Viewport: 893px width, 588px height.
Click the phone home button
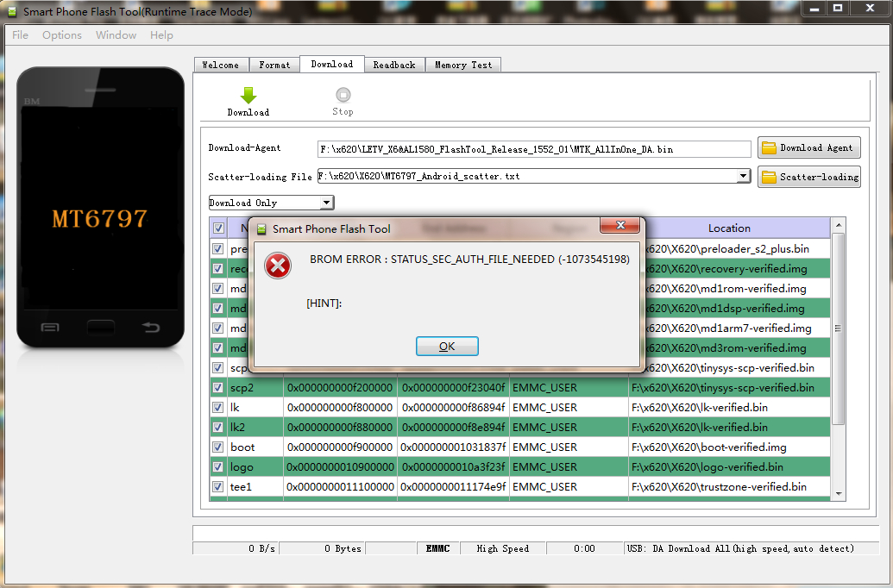[100, 328]
